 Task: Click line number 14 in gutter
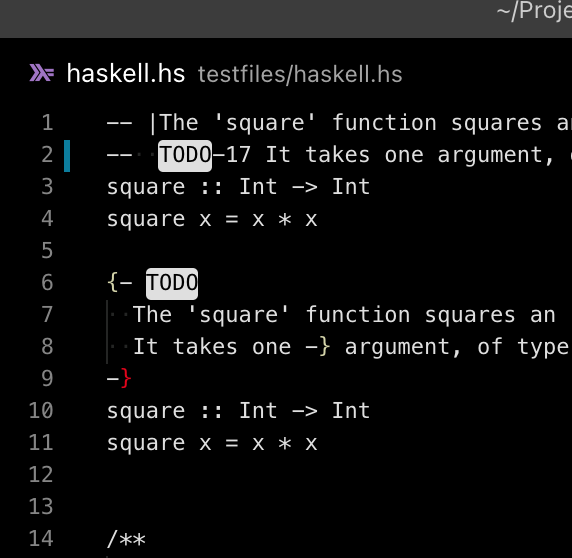click(x=41, y=539)
